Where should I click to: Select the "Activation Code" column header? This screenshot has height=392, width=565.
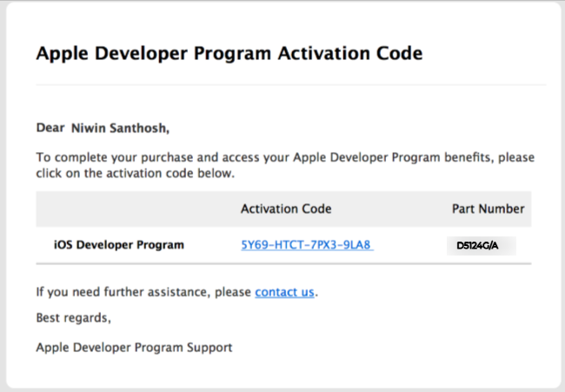[286, 209]
